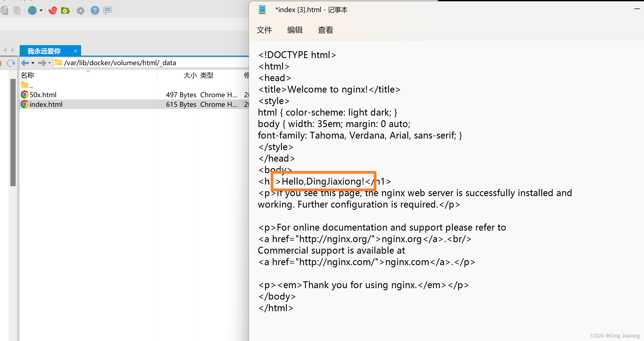This screenshot has width=644, height=341.
Task: Go forward with gray right arrow
Action: pos(42,63)
